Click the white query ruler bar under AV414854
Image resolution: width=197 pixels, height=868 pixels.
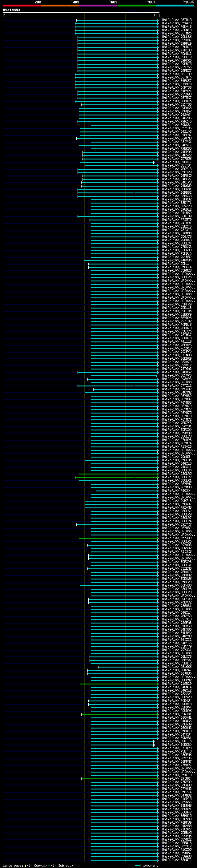81,12
